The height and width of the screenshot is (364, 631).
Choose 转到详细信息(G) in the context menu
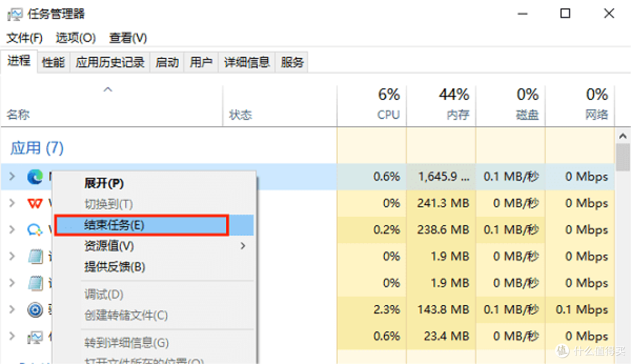[x=154, y=343]
